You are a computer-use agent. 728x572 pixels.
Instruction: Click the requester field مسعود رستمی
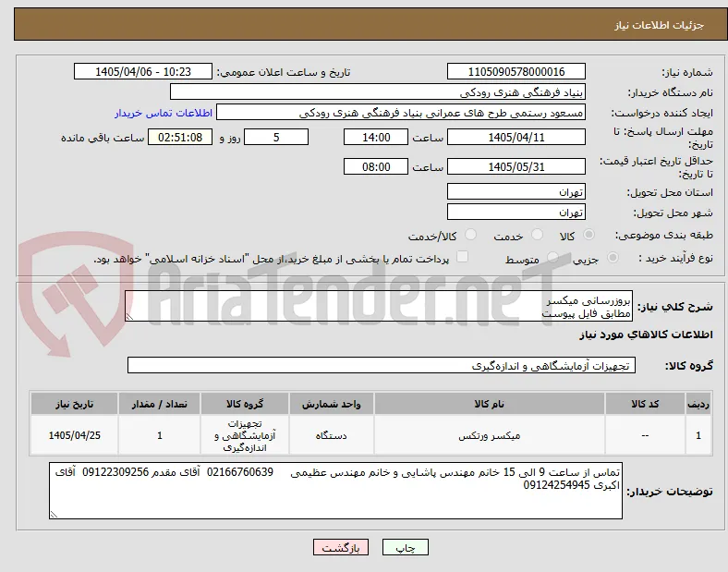click(401, 113)
